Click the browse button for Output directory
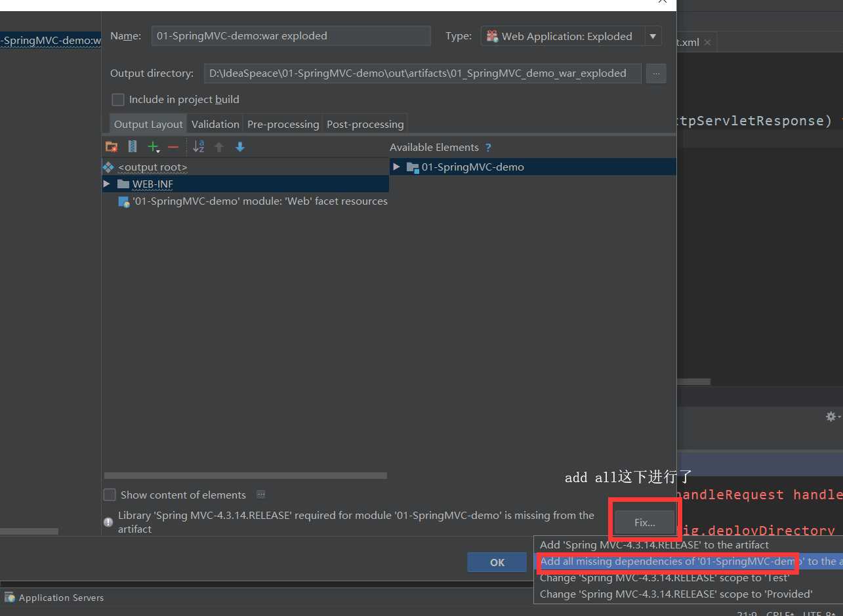This screenshot has width=843, height=616. pos(656,73)
